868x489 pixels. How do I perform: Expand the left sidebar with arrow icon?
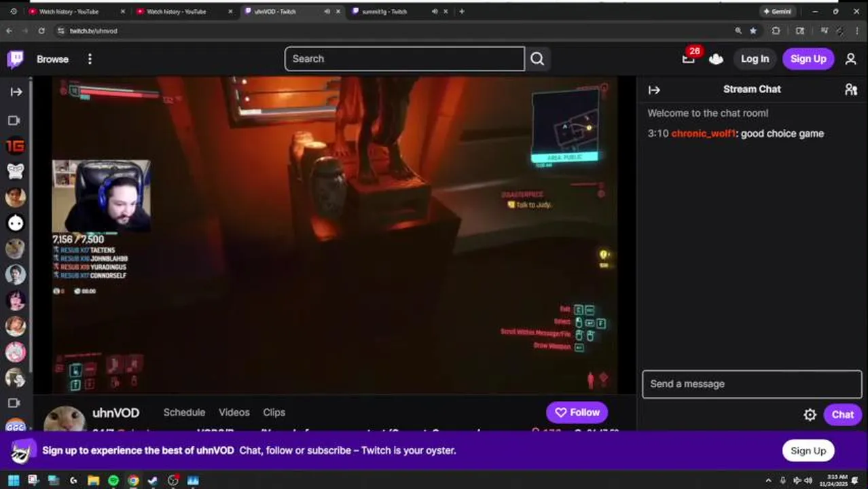[x=16, y=92]
